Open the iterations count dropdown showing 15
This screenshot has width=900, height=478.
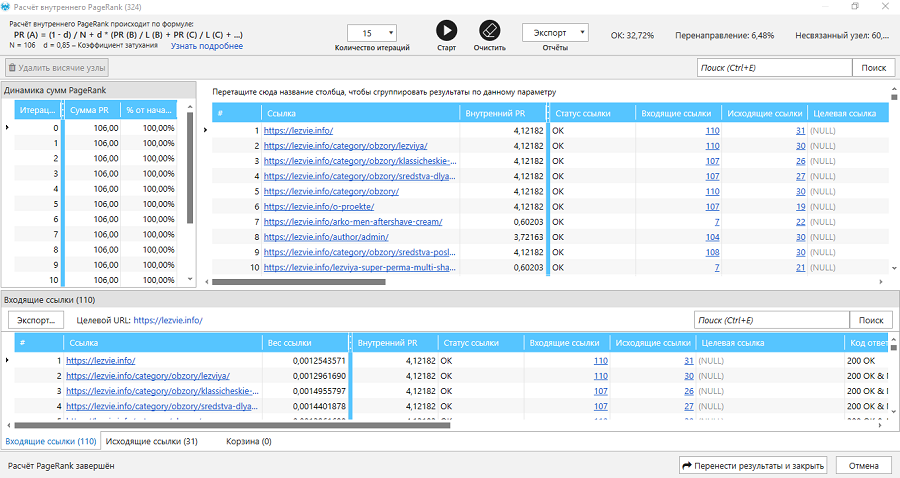tap(372, 33)
